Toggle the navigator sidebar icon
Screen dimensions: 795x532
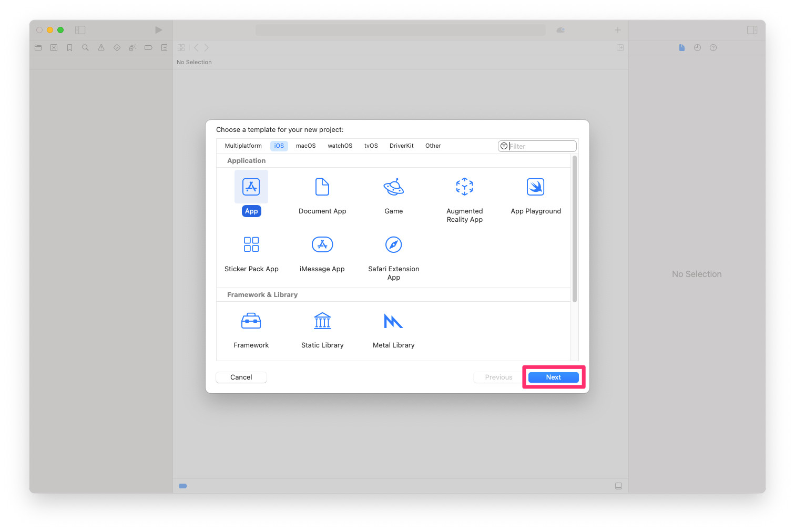[80, 30]
